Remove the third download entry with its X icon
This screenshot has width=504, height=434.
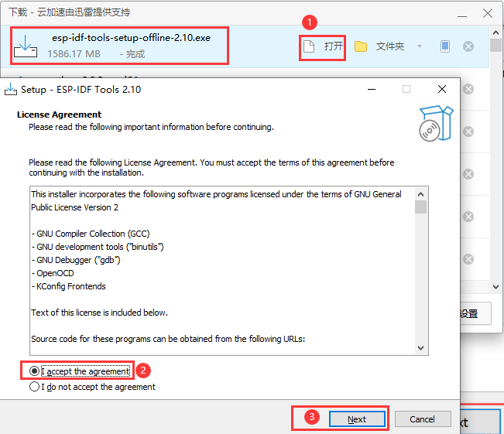468,132
